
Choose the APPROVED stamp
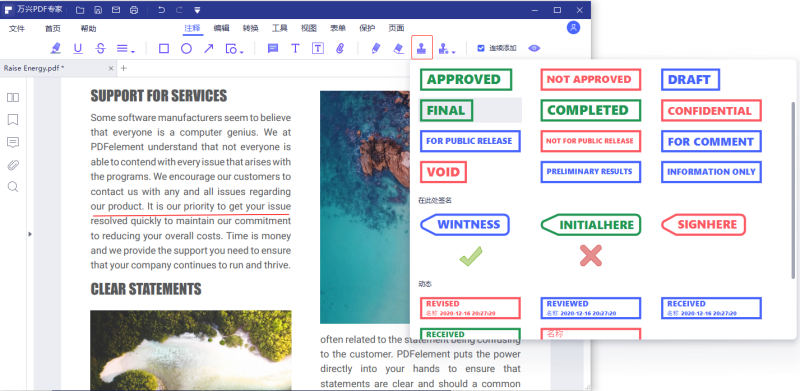(466, 80)
